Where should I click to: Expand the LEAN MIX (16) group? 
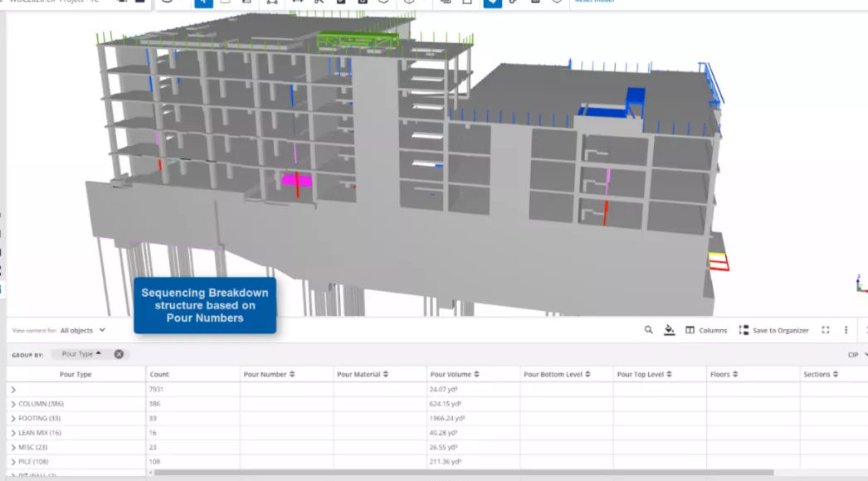tap(13, 433)
